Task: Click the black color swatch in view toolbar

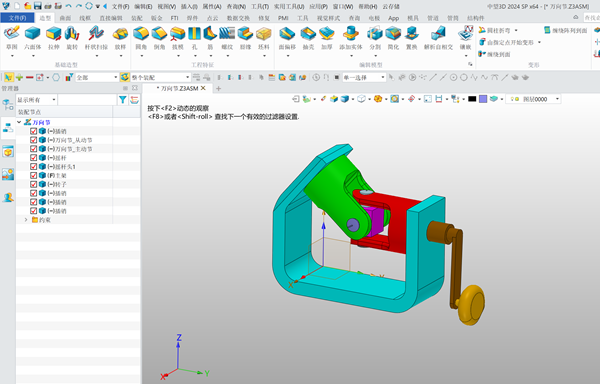Action: pos(472,99)
